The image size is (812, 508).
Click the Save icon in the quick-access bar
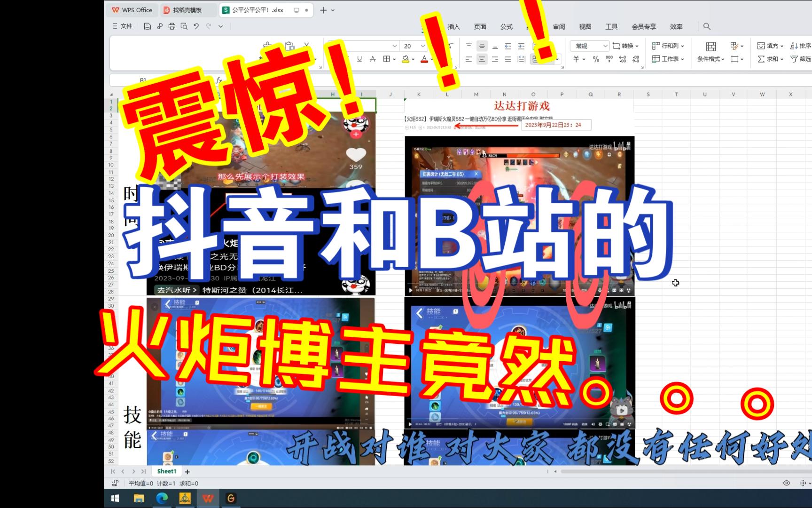147,26
